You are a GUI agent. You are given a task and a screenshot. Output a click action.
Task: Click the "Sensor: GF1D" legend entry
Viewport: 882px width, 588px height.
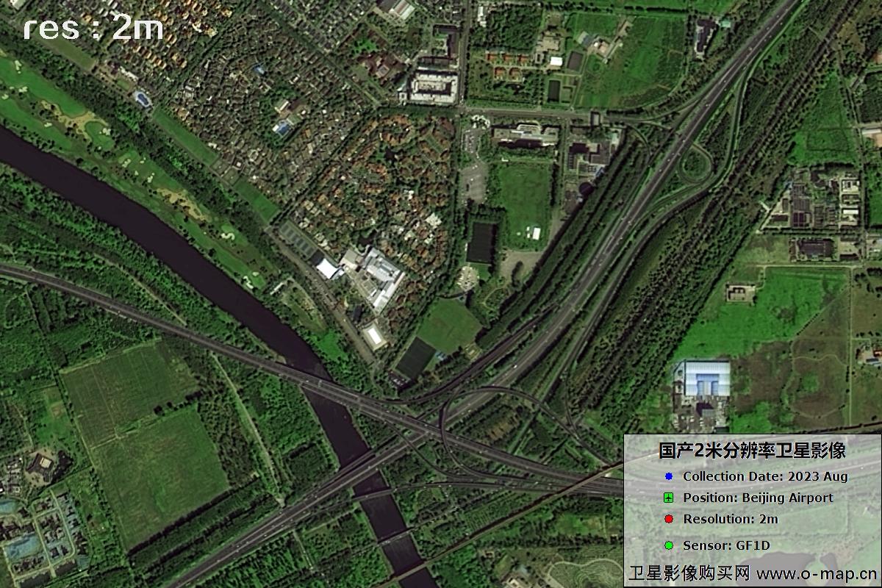pos(726,545)
